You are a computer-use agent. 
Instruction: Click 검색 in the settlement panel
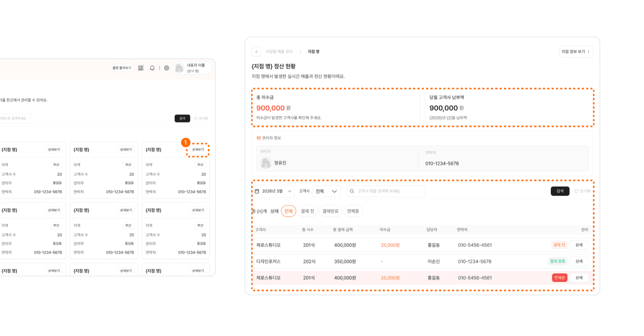(x=560, y=191)
